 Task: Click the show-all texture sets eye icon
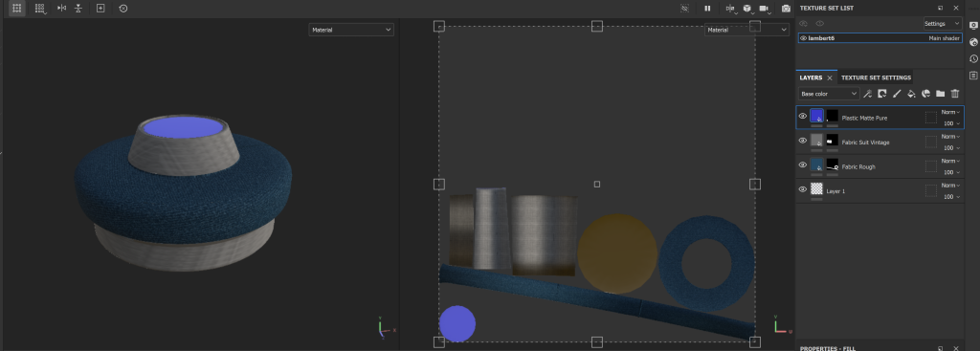coord(820,24)
